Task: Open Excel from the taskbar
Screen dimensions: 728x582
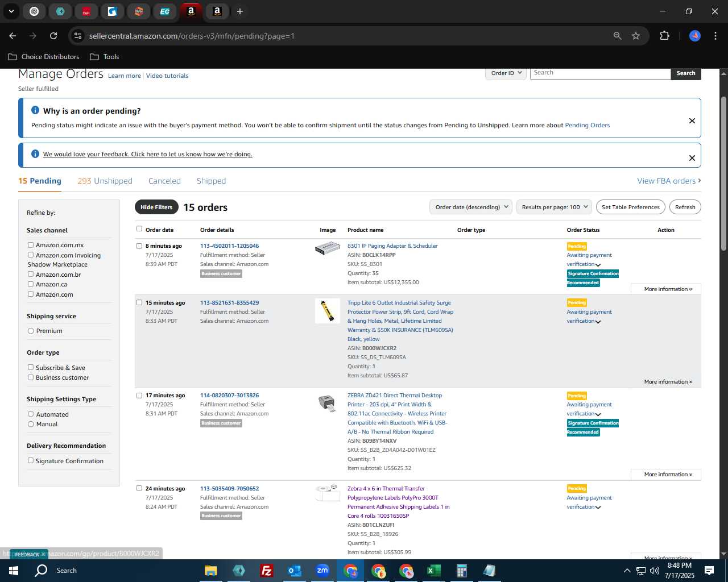Action: 433,571
